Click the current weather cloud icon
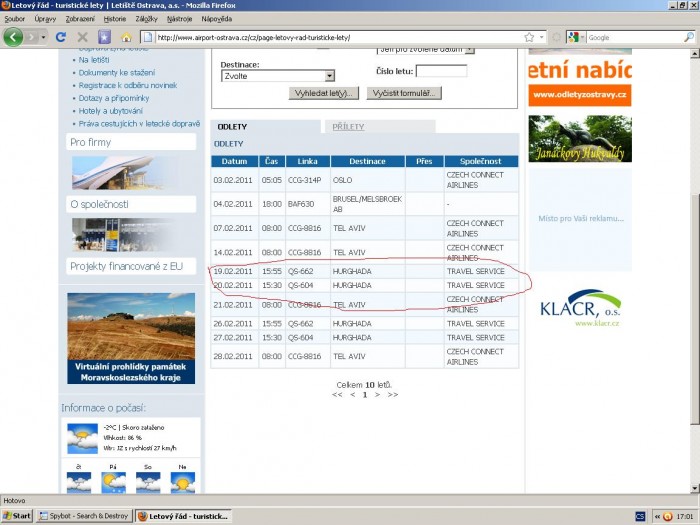Screen dimensions: 700x525 (82, 437)
